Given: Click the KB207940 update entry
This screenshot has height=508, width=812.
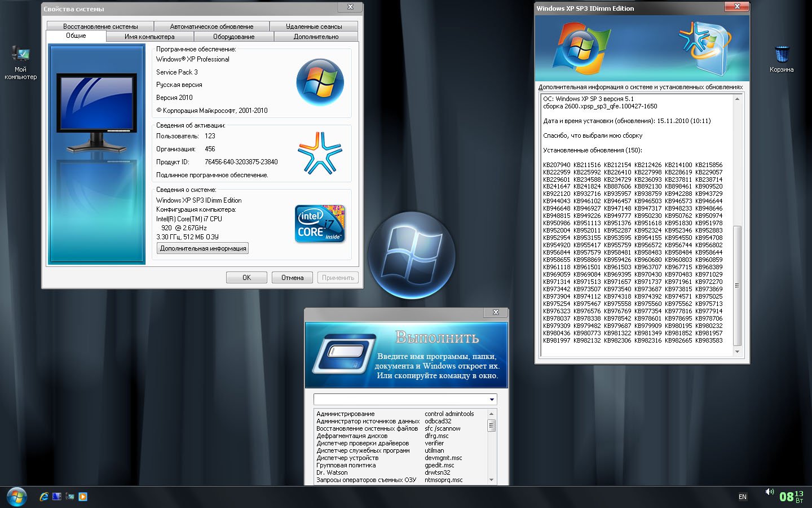Looking at the screenshot, I should pos(557,165).
